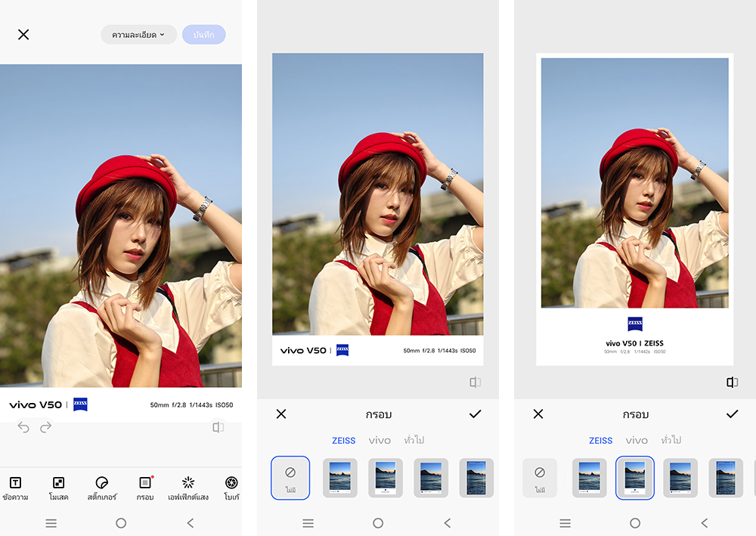Choose first ZEISS frame thumbnail on middle screen
756x536 pixels.
coord(340,478)
